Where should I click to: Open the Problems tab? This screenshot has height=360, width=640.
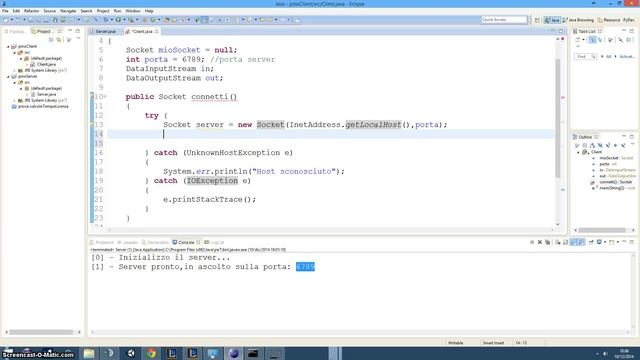[x=102, y=242]
